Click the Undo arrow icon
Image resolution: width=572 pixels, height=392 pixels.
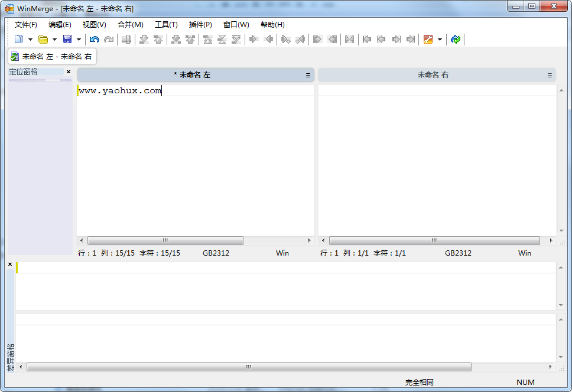coord(94,40)
